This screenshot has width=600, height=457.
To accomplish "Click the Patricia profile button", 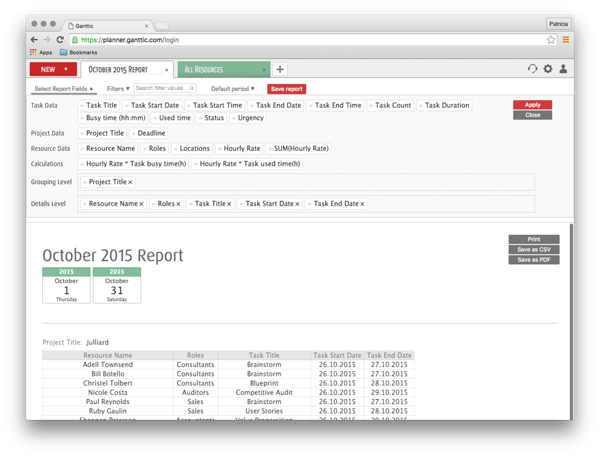I will (x=558, y=24).
